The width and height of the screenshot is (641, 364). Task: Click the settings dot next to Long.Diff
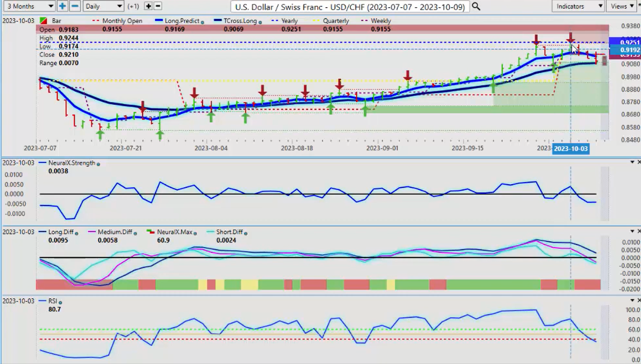(x=76, y=233)
